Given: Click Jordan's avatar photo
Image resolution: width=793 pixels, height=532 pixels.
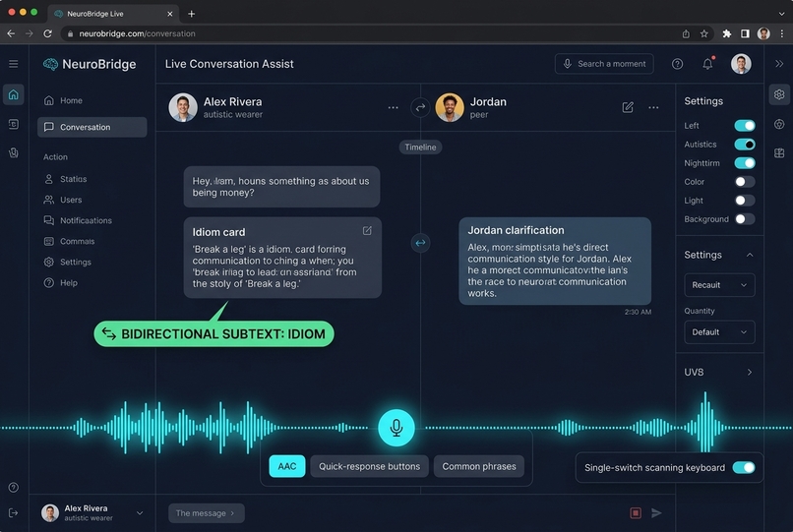Looking at the screenshot, I should click(x=450, y=107).
